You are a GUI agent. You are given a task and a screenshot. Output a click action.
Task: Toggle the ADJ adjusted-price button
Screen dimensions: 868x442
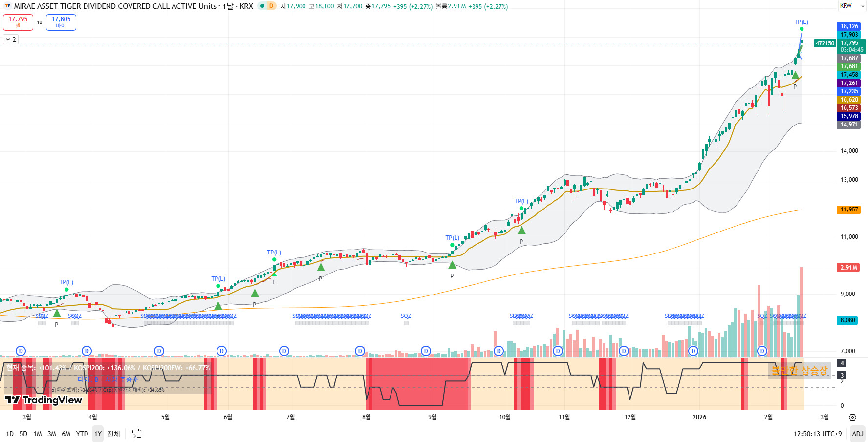858,434
